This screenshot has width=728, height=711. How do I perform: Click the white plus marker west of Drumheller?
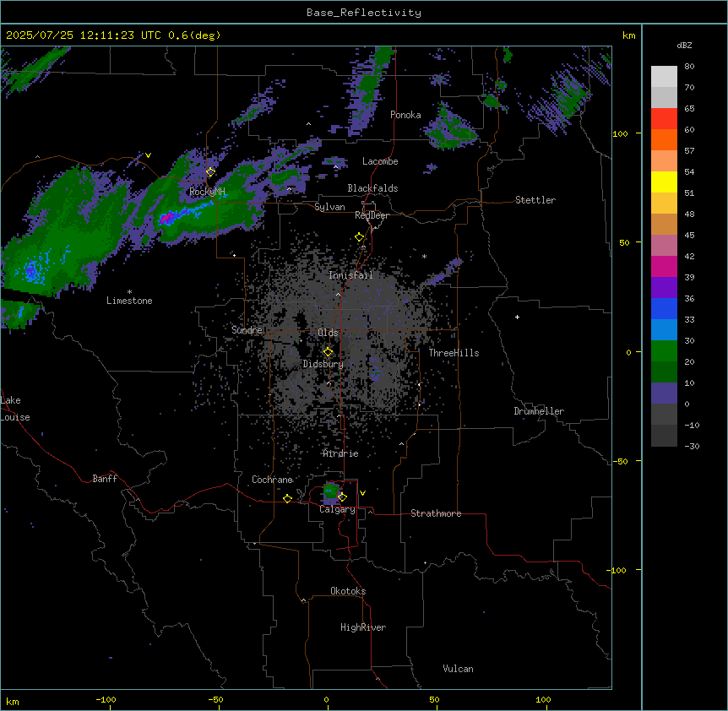point(517,317)
